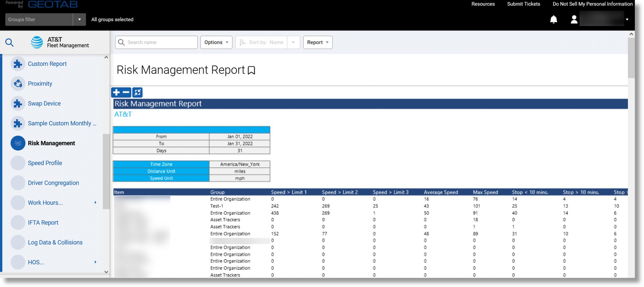This screenshot has height=287, width=644.
Task: Click the AT&T report company link
Action: point(123,114)
